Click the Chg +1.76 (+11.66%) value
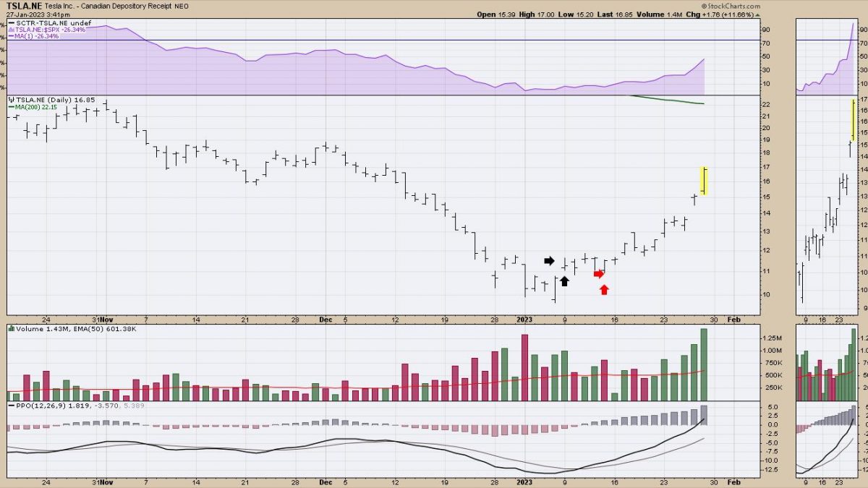The image size is (868, 488). [721, 14]
